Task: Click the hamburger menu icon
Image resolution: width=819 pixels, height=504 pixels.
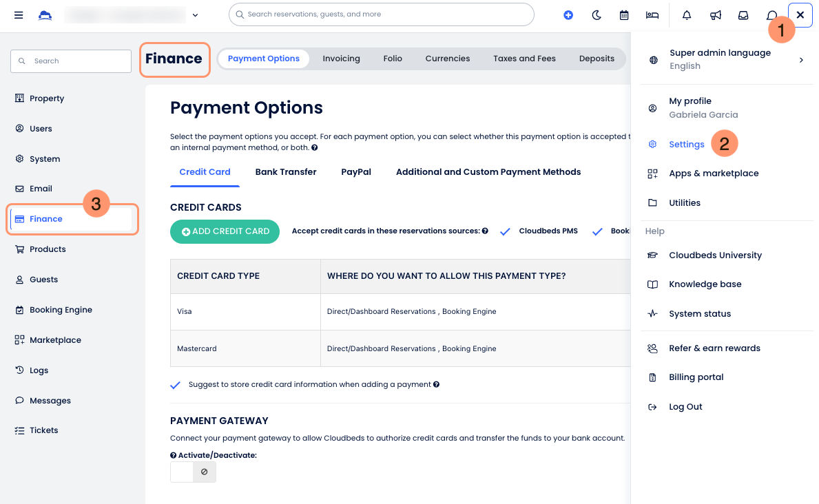Action: (x=19, y=14)
